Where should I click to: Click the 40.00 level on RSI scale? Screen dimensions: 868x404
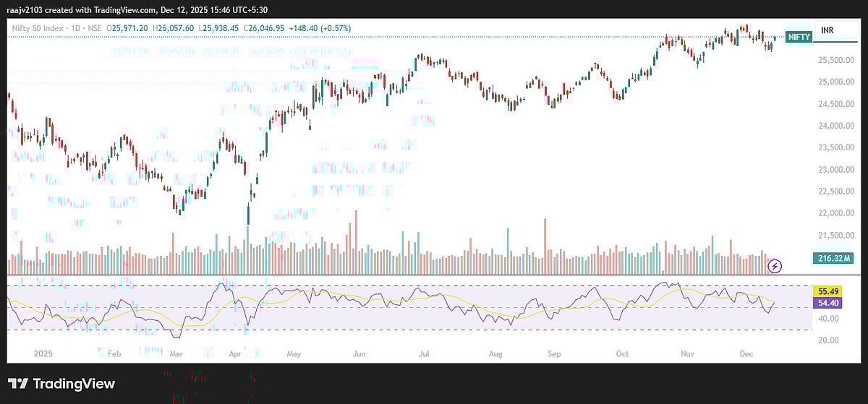point(829,319)
